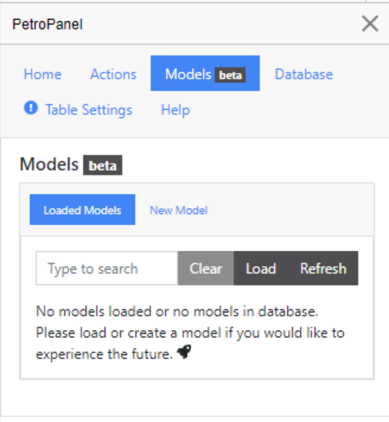Click the Load button
389x422 pixels.
261,268
